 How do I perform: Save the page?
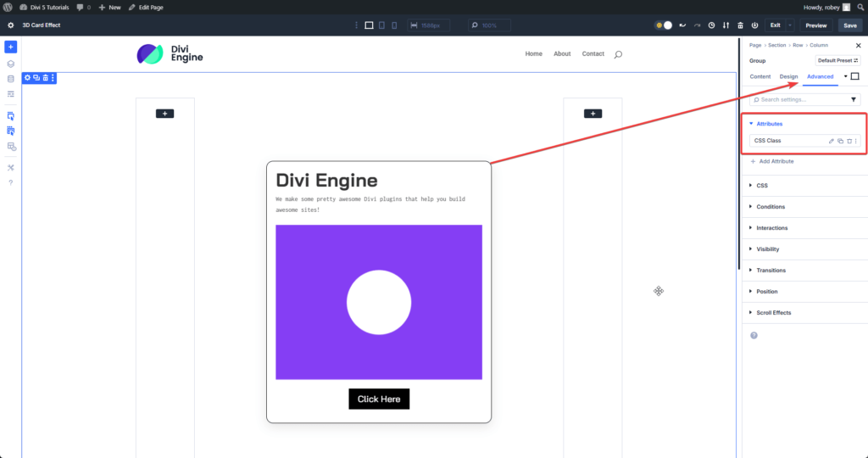click(x=850, y=25)
